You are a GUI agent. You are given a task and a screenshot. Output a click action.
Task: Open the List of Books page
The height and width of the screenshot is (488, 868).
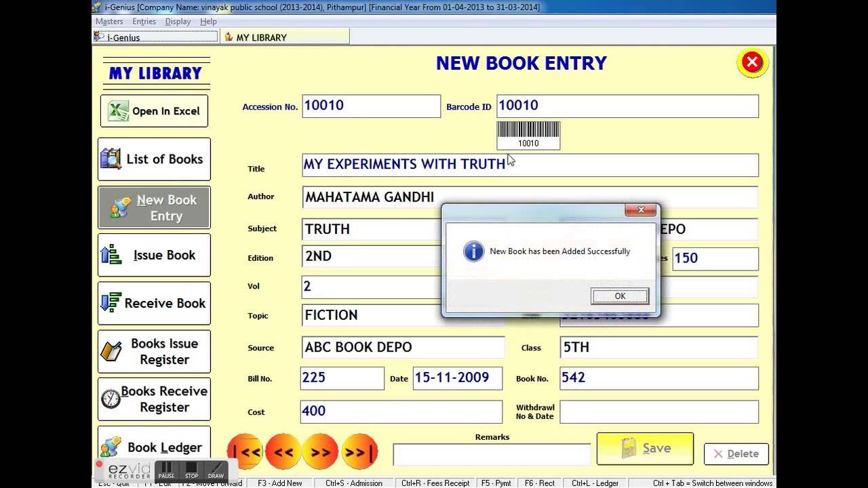click(x=154, y=159)
